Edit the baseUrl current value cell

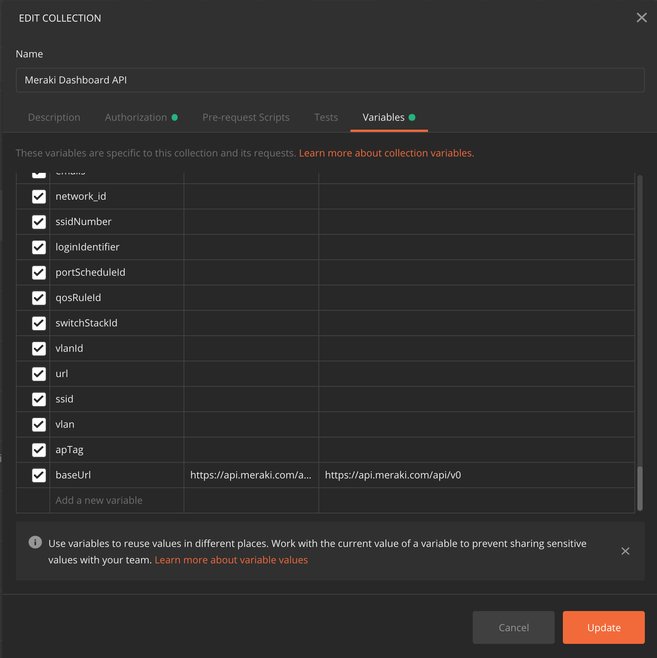(x=475, y=476)
